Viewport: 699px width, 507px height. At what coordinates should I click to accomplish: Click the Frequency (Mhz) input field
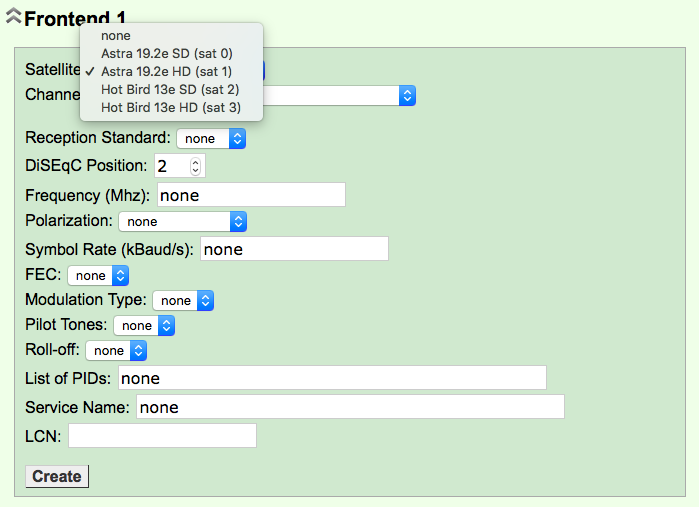(x=251, y=195)
